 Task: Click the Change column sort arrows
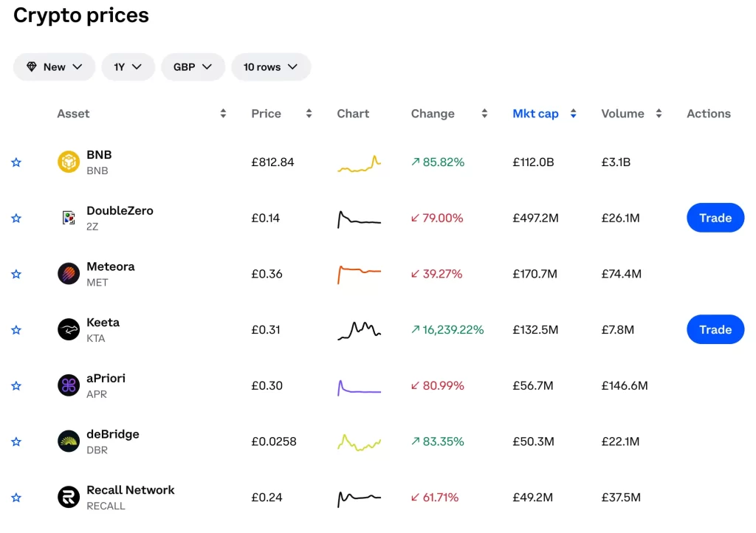[x=484, y=114]
